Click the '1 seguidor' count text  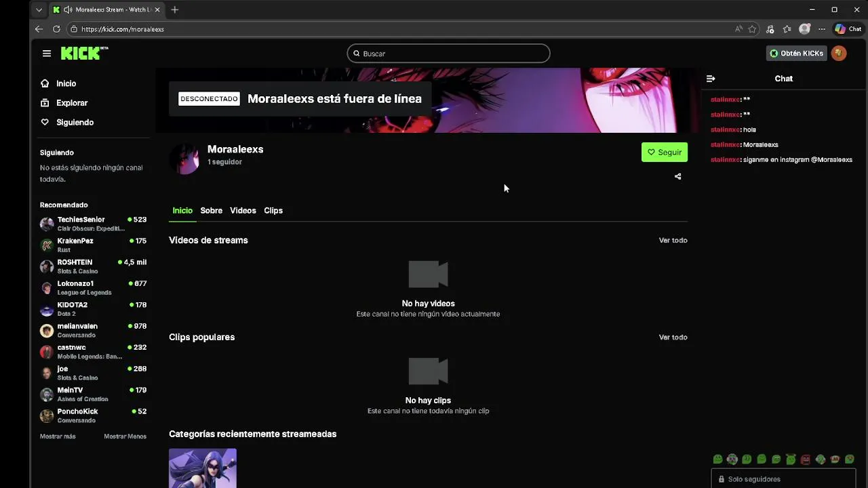click(x=224, y=162)
